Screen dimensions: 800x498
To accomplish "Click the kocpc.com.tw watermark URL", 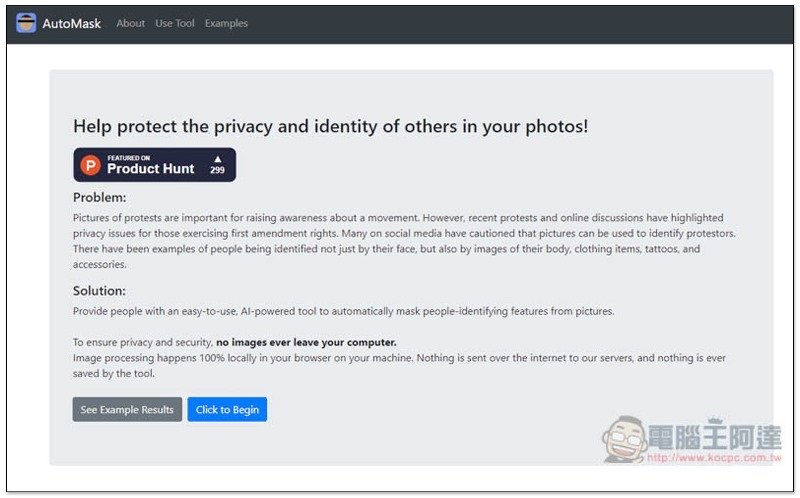I will [x=714, y=458].
